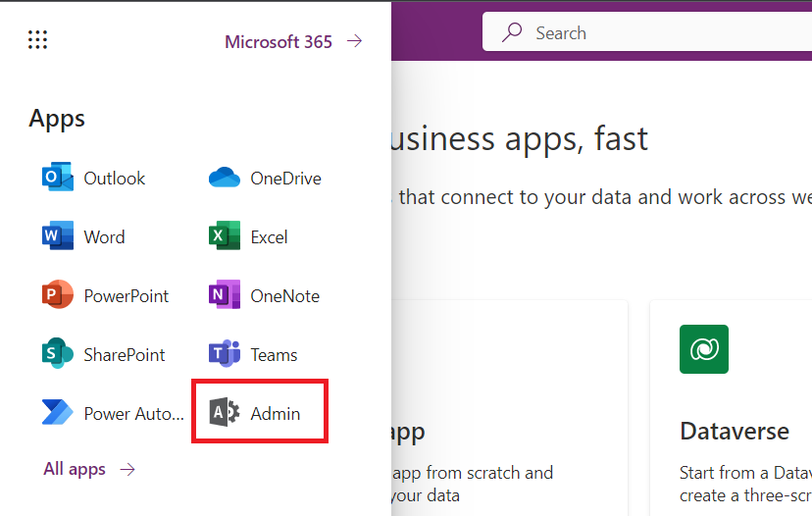Launch the OneNote app icon
Screen dimensions: 812x516
[225, 294]
